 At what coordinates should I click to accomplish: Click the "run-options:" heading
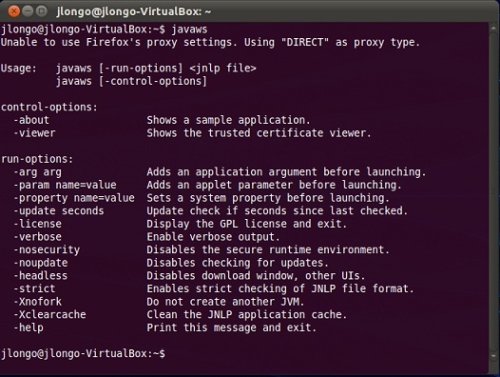37,159
